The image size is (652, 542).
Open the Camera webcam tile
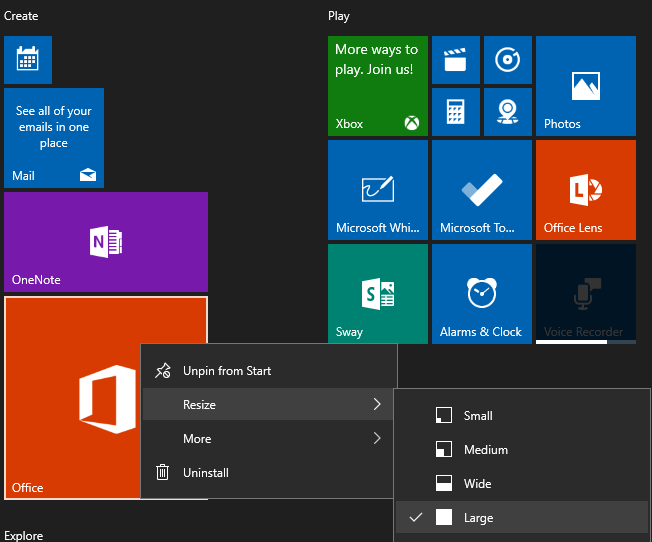[508, 111]
